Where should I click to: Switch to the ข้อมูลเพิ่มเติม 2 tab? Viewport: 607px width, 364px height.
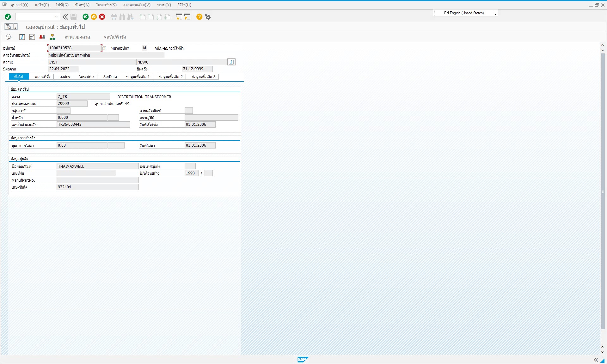click(x=171, y=76)
